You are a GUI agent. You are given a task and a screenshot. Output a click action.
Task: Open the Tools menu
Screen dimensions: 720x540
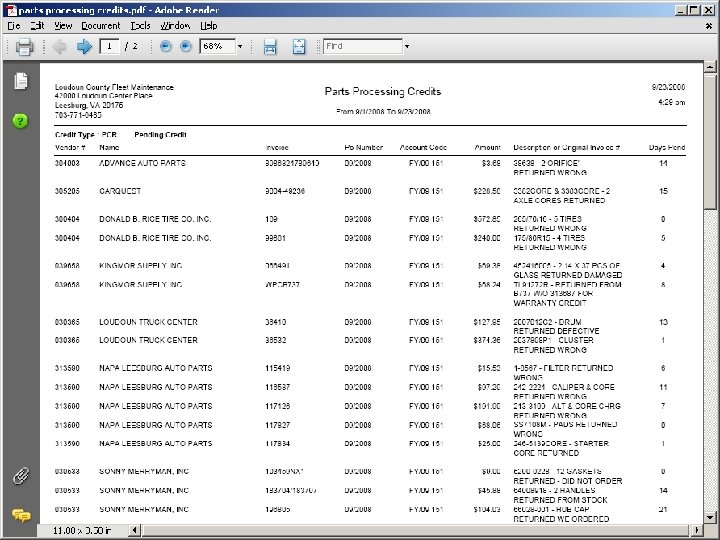[x=140, y=26]
